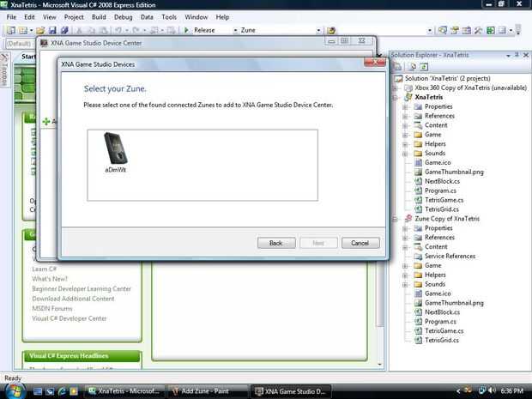Select Solution 'XnaTetris' (2 projects) root node
532x399 pixels.
pos(448,78)
